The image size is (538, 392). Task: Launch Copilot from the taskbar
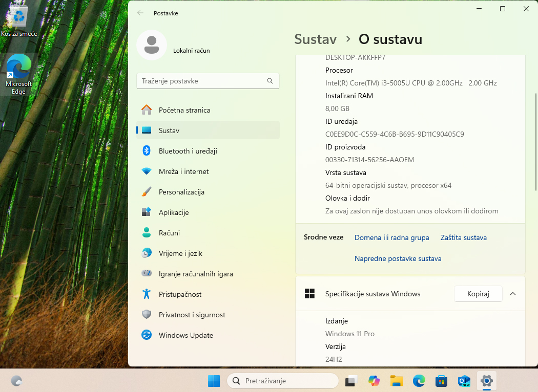pos(374,381)
